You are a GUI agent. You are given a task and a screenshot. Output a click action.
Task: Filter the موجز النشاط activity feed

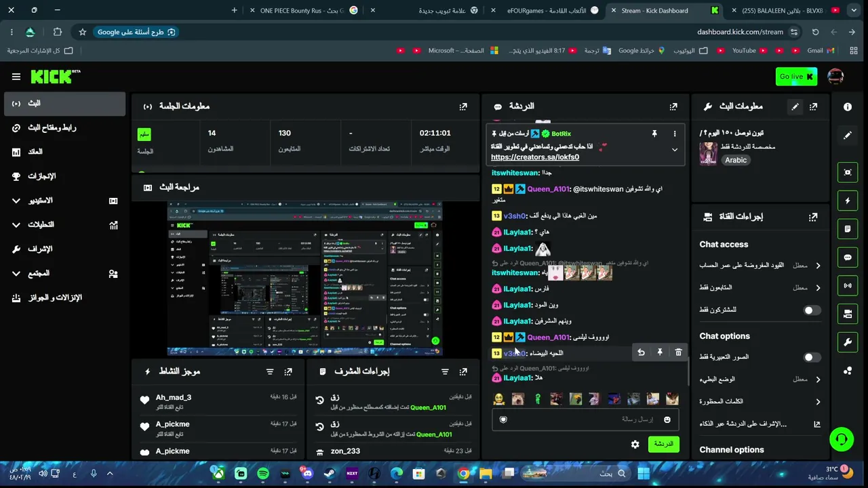coord(270,371)
